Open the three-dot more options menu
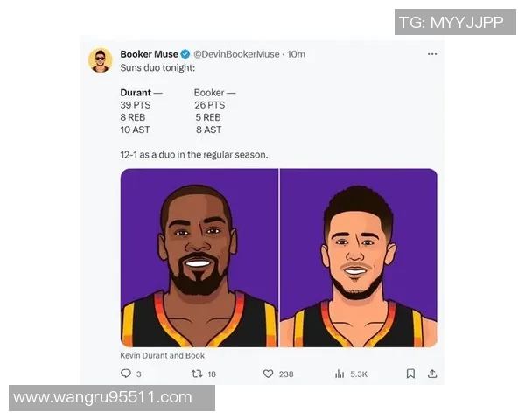Image resolution: width=525 pixels, height=420 pixels. (432, 54)
